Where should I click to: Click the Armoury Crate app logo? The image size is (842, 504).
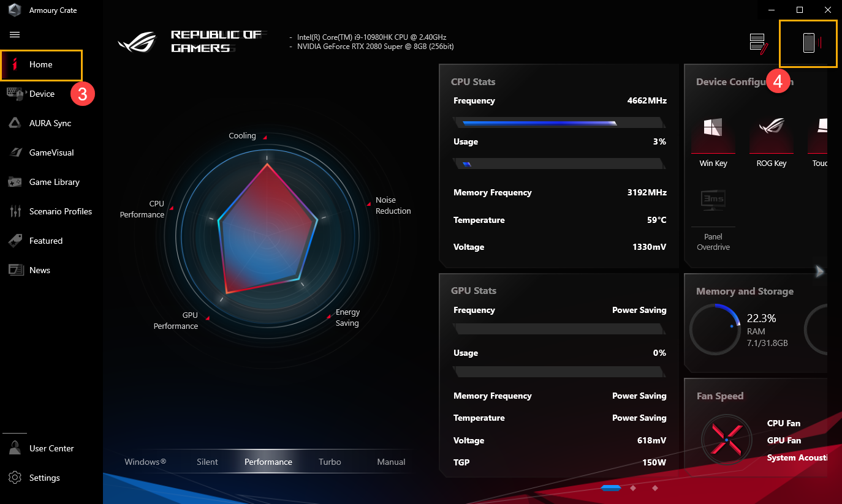15,10
